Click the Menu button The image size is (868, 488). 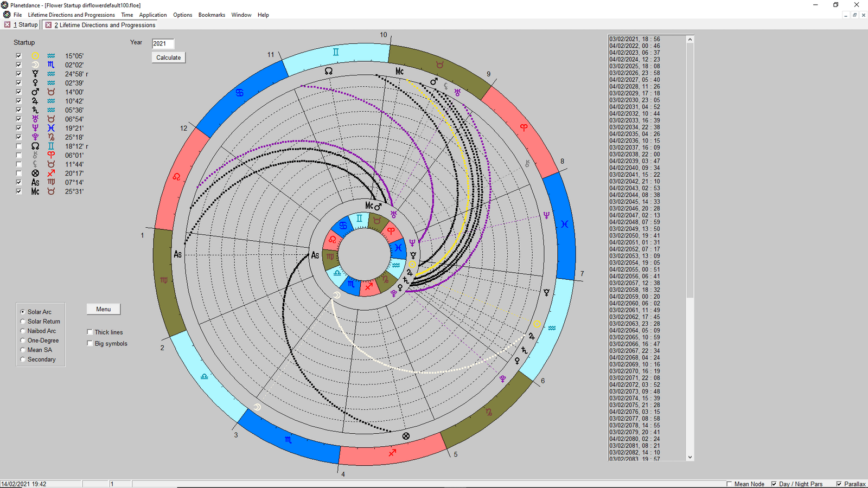pyautogui.click(x=103, y=309)
